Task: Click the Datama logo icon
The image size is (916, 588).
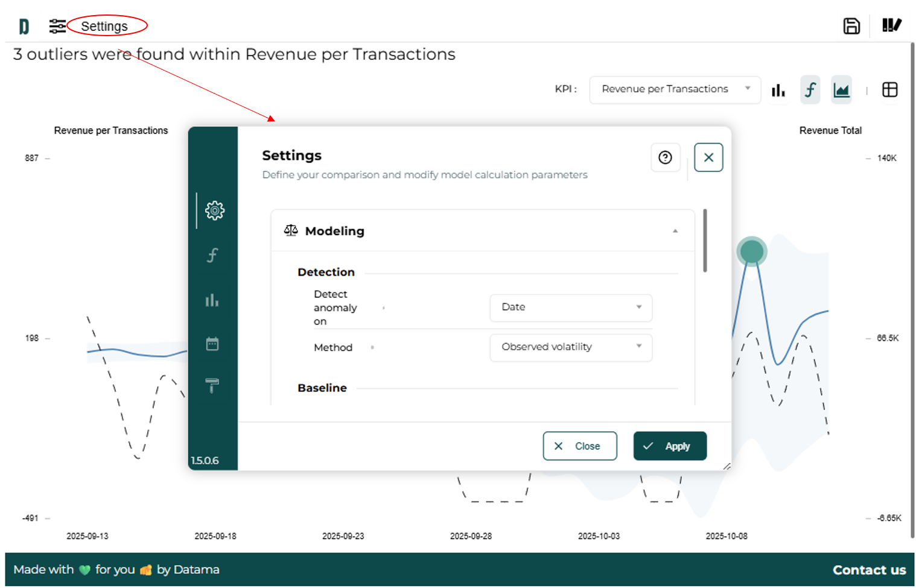Action: 24,27
